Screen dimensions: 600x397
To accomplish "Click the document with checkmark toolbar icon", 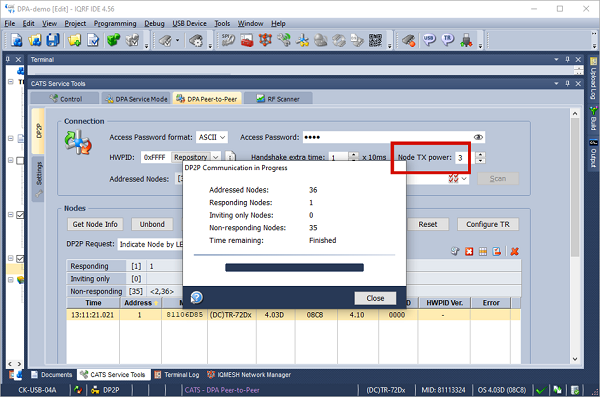I will coord(93,40).
